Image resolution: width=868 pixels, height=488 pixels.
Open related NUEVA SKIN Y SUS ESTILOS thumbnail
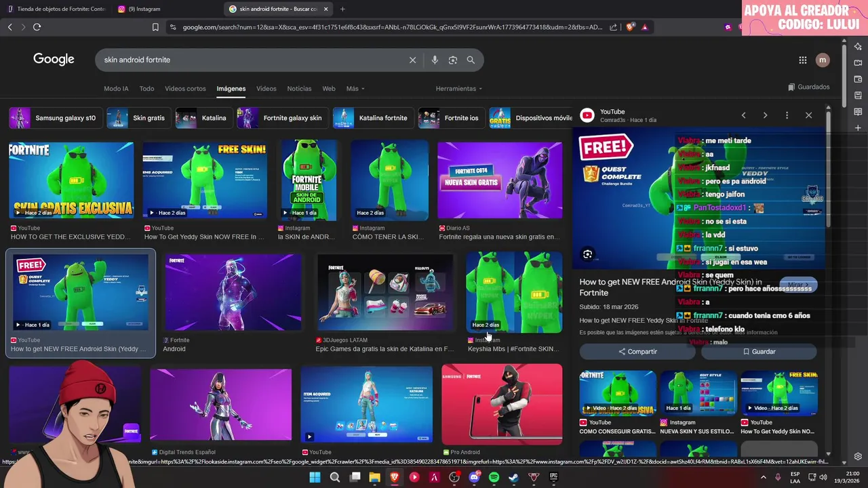point(698,392)
